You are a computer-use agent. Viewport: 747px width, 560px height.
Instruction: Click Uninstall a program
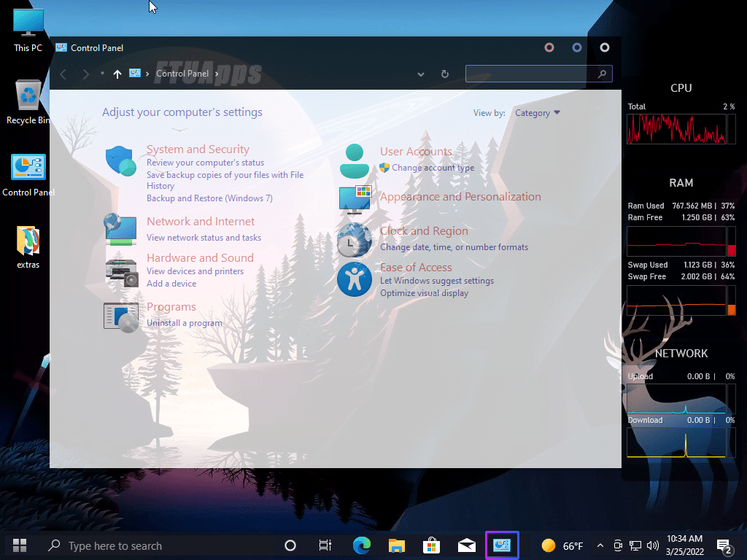185,323
